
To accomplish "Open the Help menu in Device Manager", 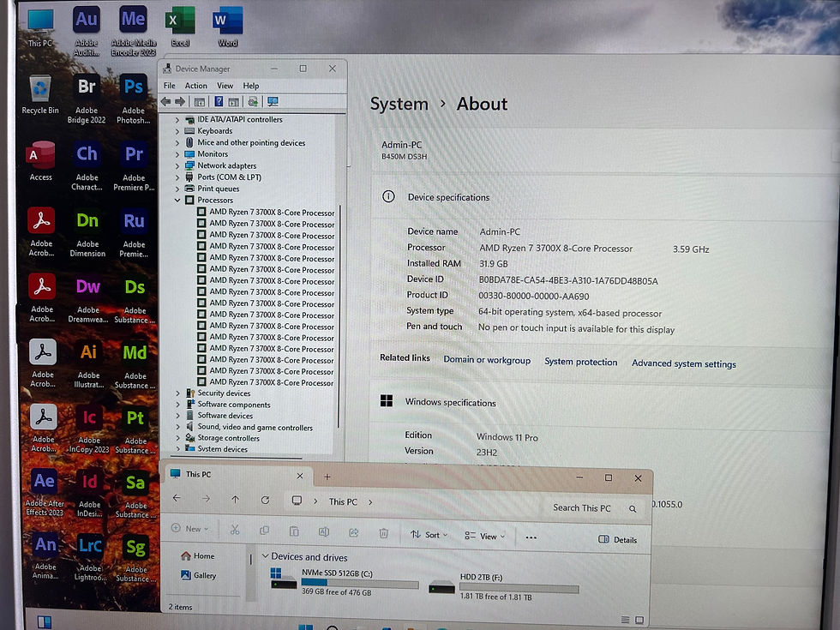I will coord(250,86).
